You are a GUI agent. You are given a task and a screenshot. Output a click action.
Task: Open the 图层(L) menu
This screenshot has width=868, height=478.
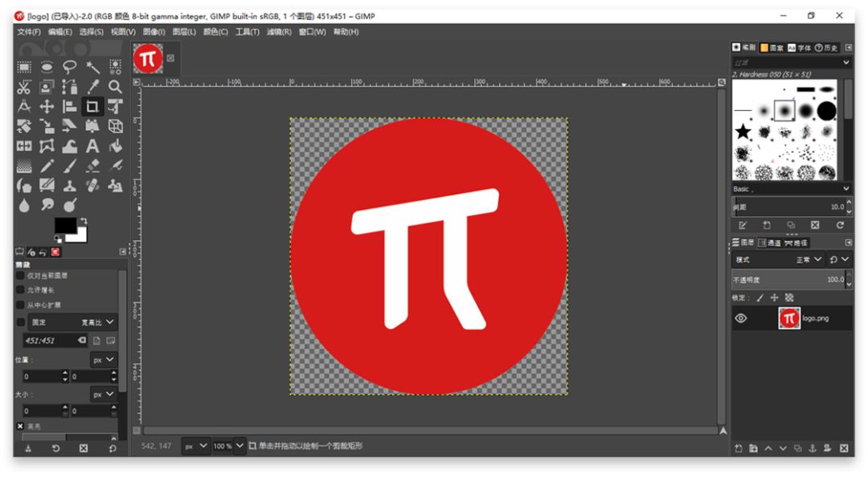coord(184,32)
